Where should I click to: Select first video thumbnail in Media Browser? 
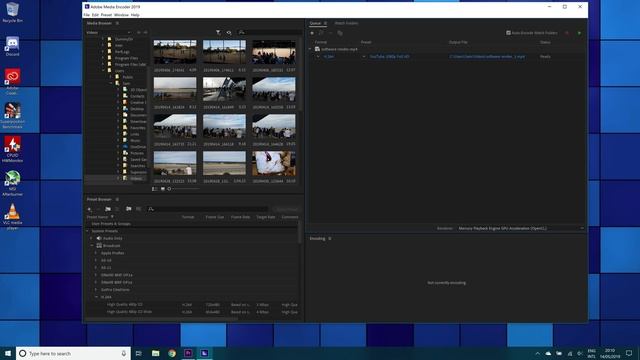tap(175, 52)
